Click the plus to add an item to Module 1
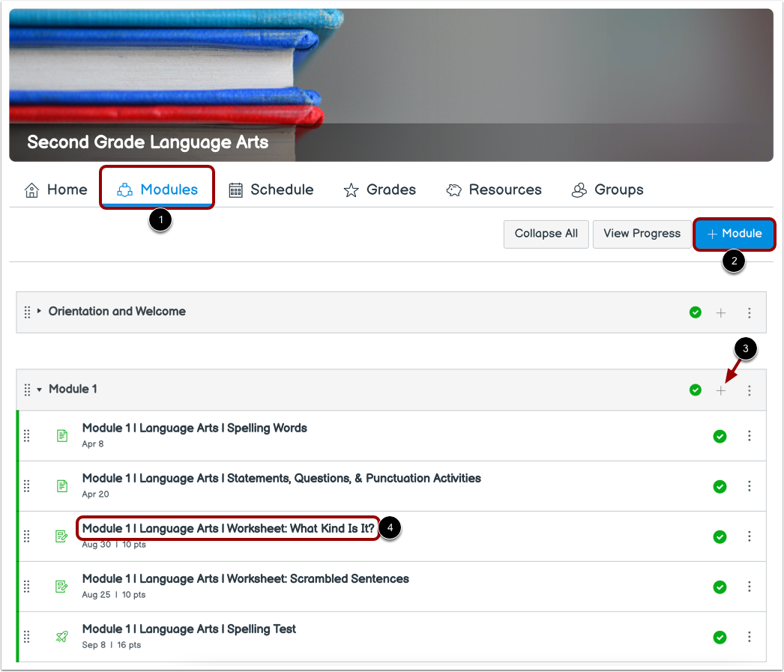784x672 pixels. 721,390
